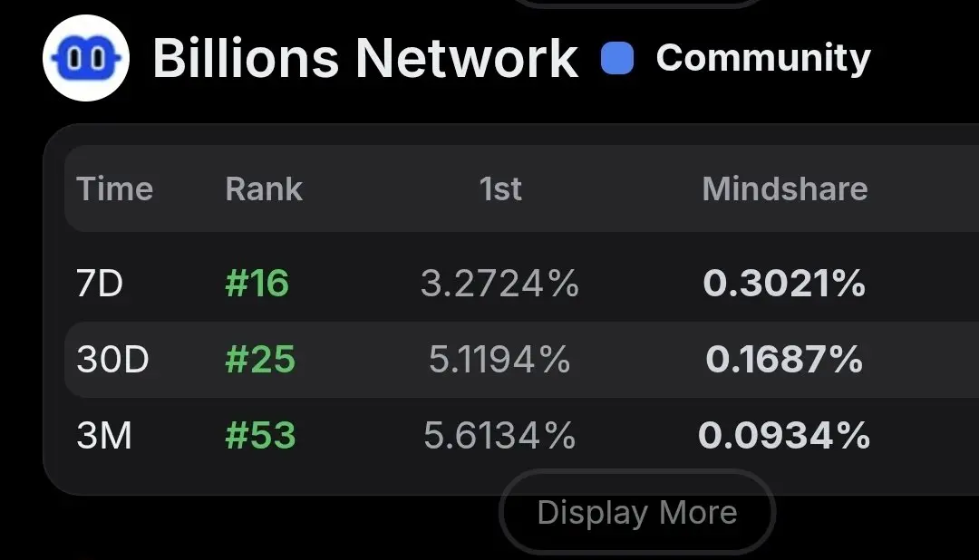
Task: Click the 0.3021% mindshare value
Action: (784, 284)
